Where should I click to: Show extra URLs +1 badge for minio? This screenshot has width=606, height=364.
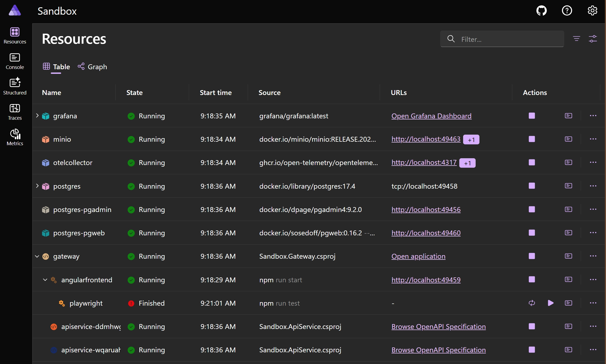coord(471,140)
